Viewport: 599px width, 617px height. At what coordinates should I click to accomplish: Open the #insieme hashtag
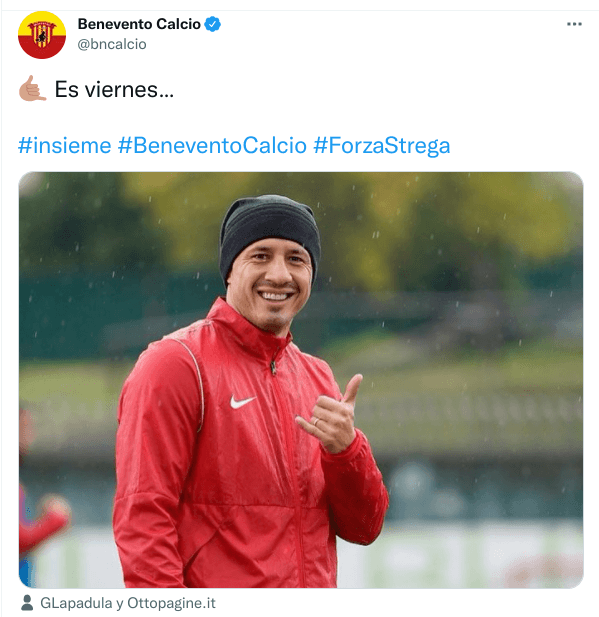pos(65,146)
